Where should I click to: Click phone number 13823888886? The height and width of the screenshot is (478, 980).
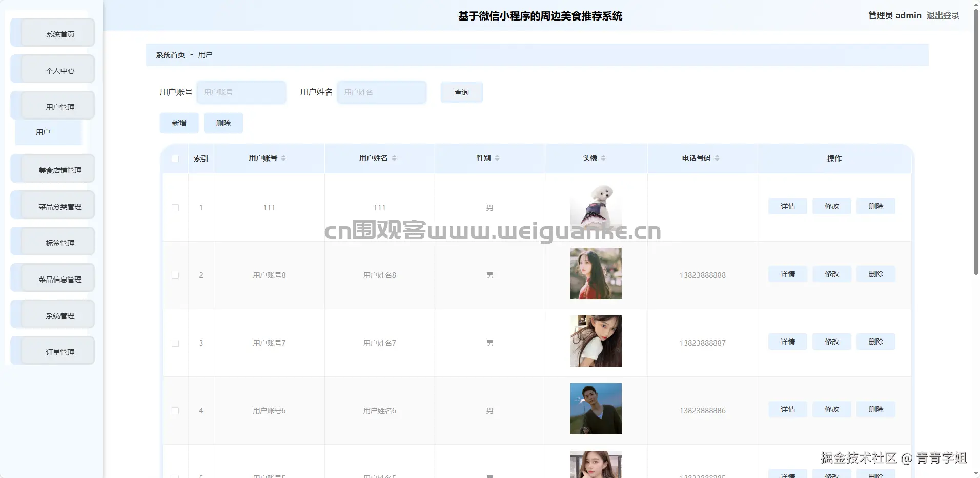[x=703, y=411]
